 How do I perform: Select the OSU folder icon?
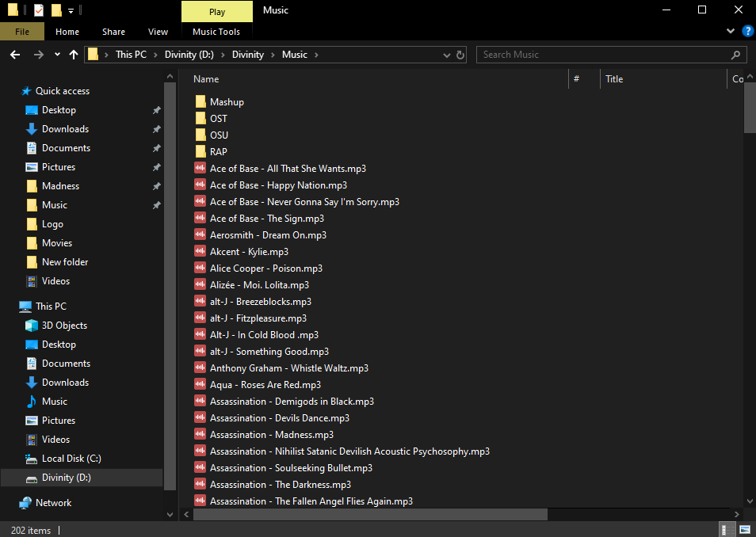pos(200,135)
